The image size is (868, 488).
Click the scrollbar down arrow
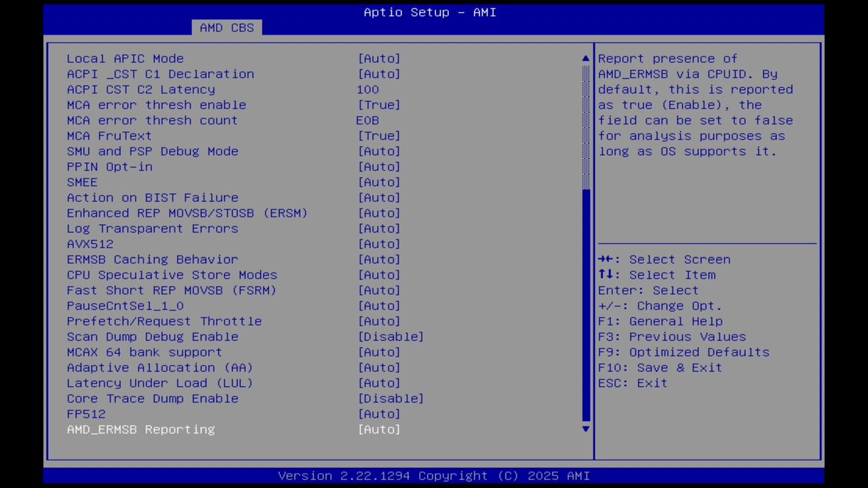[x=585, y=429]
